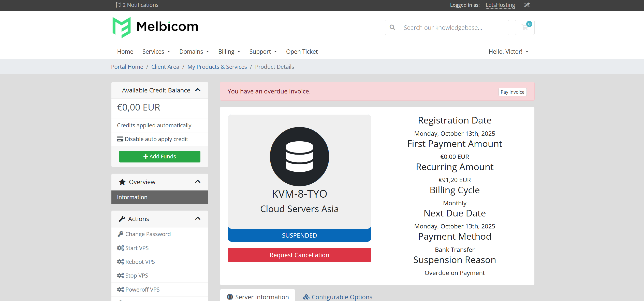Open the shopping cart icon
Screen dimensions: 644x301
(524, 27)
